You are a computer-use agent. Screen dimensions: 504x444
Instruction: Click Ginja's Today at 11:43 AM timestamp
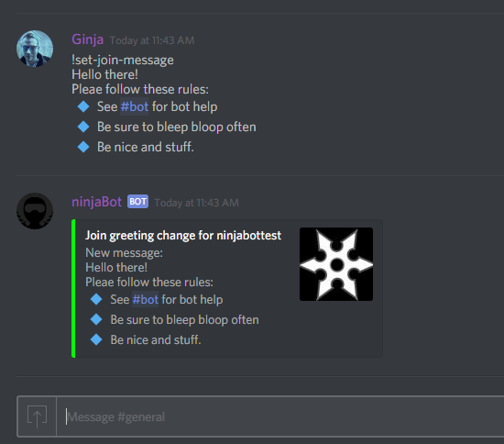pyautogui.click(x=152, y=40)
